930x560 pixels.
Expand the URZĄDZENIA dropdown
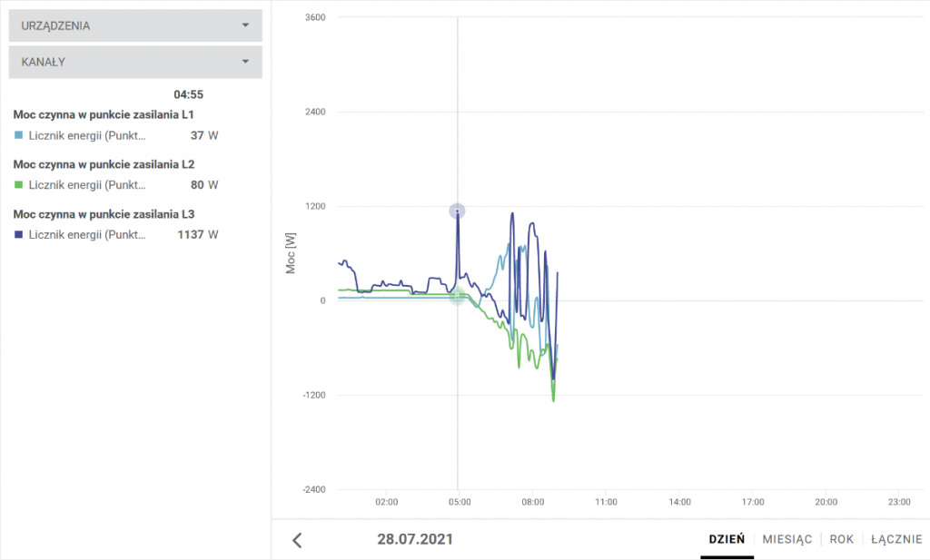point(134,25)
